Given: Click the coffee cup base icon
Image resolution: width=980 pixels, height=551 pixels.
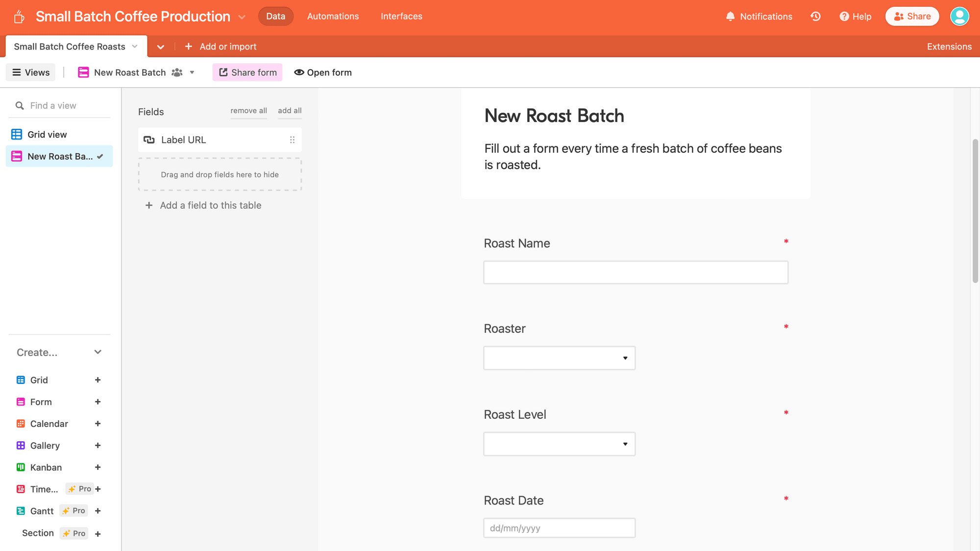Looking at the screenshot, I should coord(19,17).
